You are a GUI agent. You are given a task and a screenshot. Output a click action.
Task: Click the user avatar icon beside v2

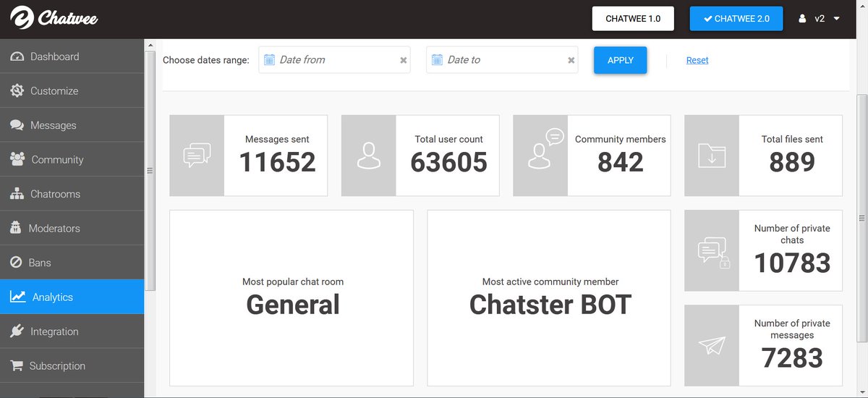(802, 19)
